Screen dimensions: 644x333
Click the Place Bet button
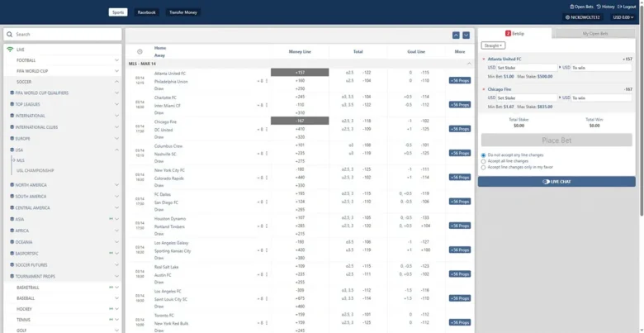[x=556, y=140]
